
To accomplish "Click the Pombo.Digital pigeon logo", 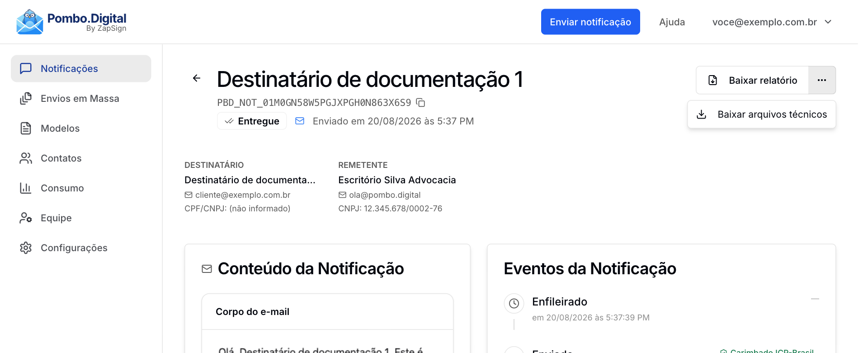I will click(x=30, y=22).
